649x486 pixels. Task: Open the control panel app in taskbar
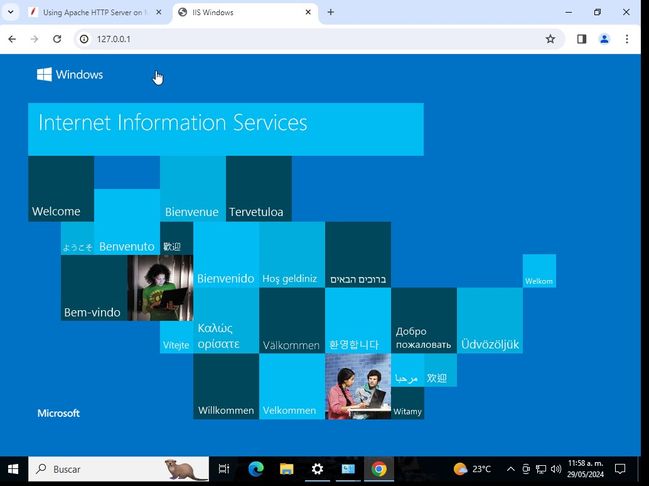click(348, 469)
